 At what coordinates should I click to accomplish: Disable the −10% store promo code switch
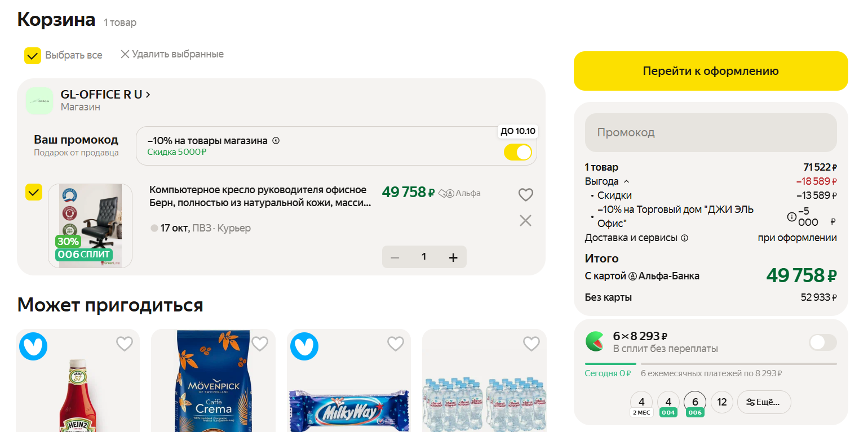pos(517,152)
